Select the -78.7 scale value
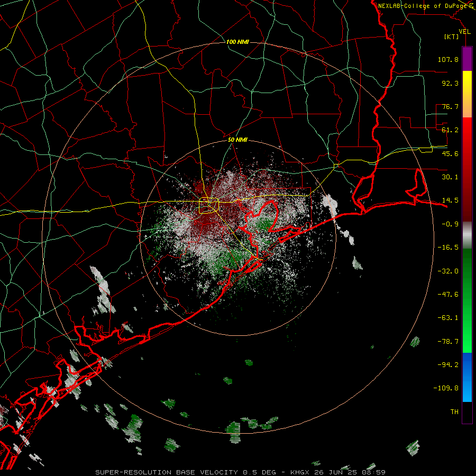 [448, 342]
